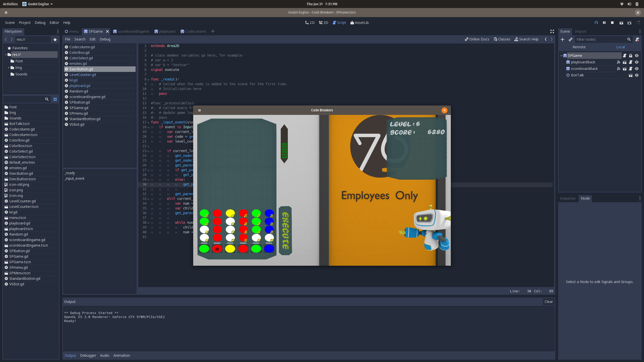Go back in FileSystem history
Image resolution: width=644 pixels, height=362 pixels.
(x=6, y=39)
